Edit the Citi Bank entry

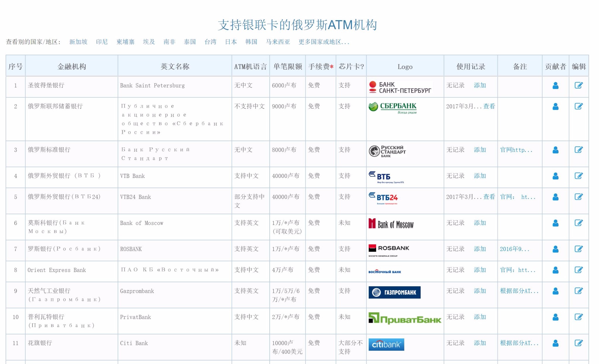579,343
